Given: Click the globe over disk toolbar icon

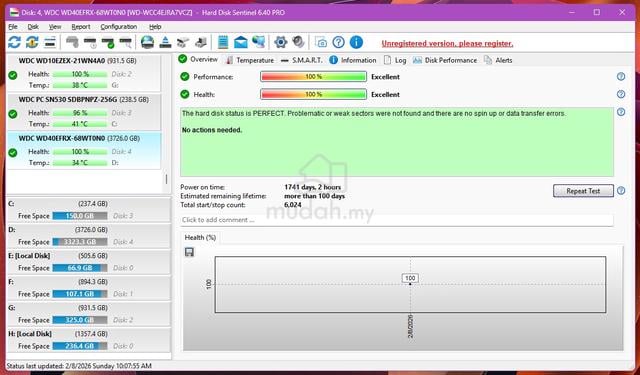Looking at the screenshot, I should pyautogui.click(x=147, y=42).
